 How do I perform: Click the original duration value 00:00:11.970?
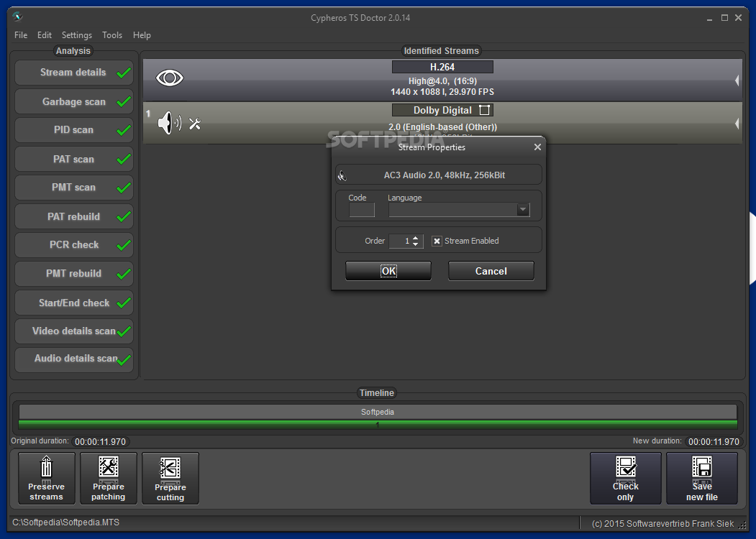pos(100,442)
